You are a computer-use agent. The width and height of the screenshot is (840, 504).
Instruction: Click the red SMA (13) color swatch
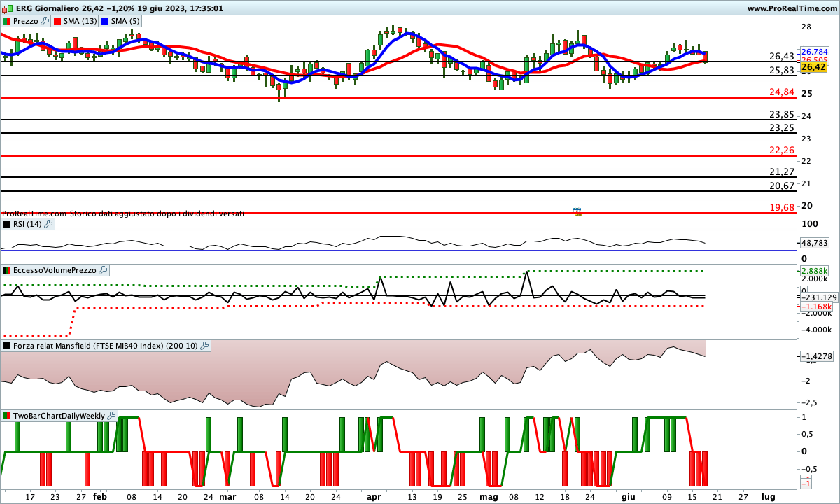[x=57, y=21]
